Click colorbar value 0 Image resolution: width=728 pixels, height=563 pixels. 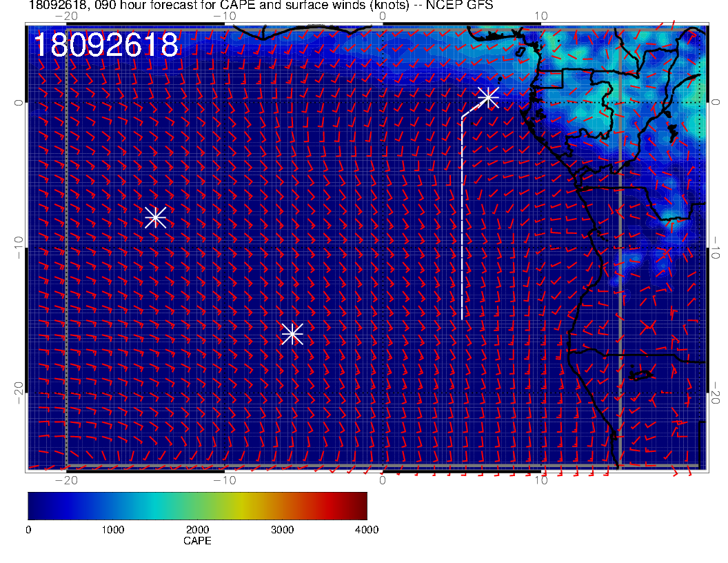(x=28, y=530)
